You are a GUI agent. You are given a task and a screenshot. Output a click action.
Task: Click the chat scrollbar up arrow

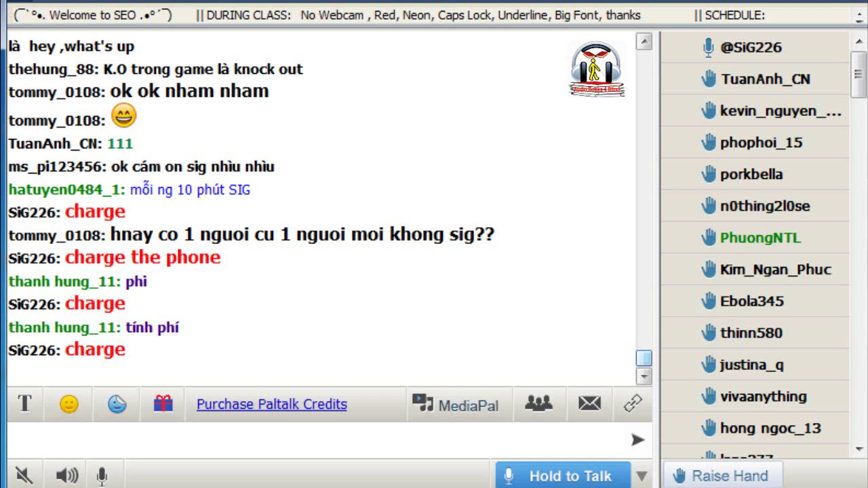coord(644,41)
